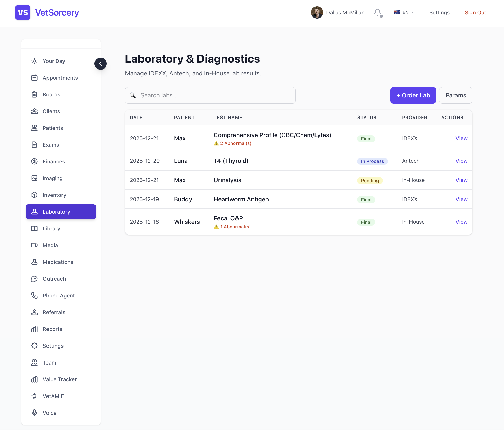Click the Params button

click(455, 95)
